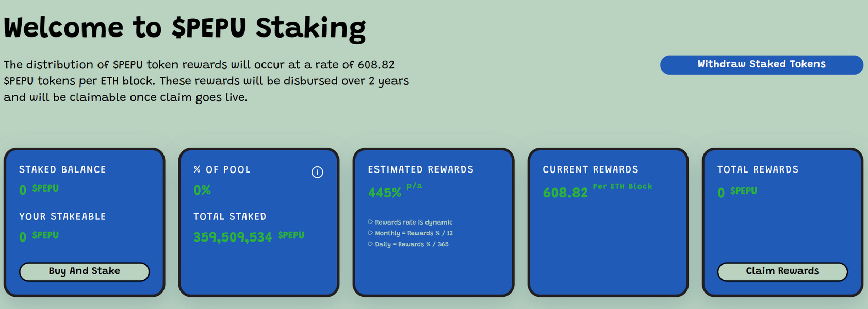Click the 0% pool share value

pos(202,191)
